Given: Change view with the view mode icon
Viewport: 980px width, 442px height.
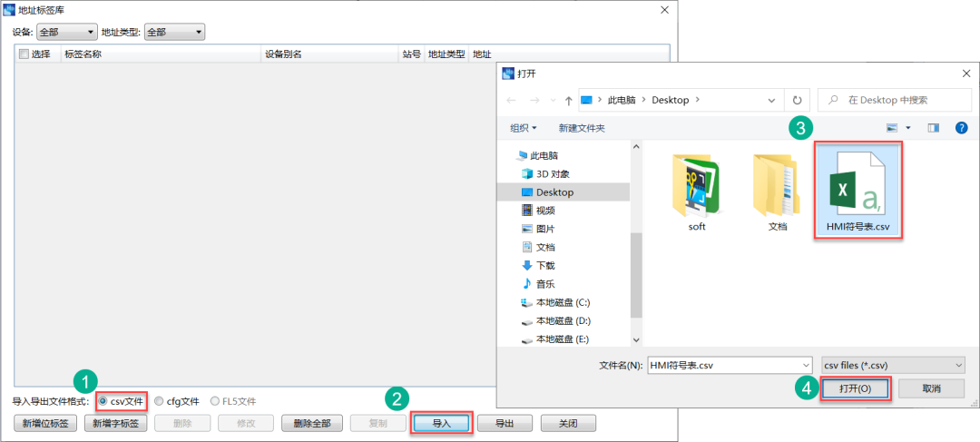Looking at the screenshot, I should pyautogui.click(x=892, y=128).
